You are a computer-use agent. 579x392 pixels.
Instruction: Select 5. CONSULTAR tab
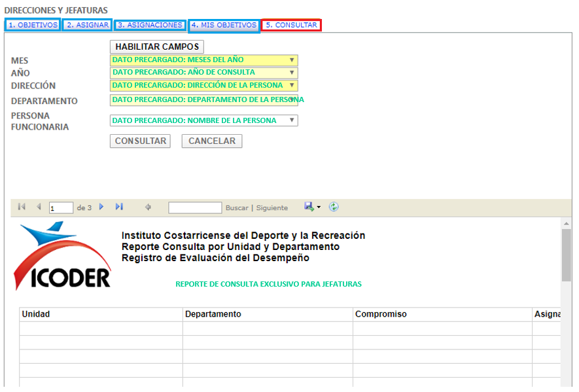(291, 25)
